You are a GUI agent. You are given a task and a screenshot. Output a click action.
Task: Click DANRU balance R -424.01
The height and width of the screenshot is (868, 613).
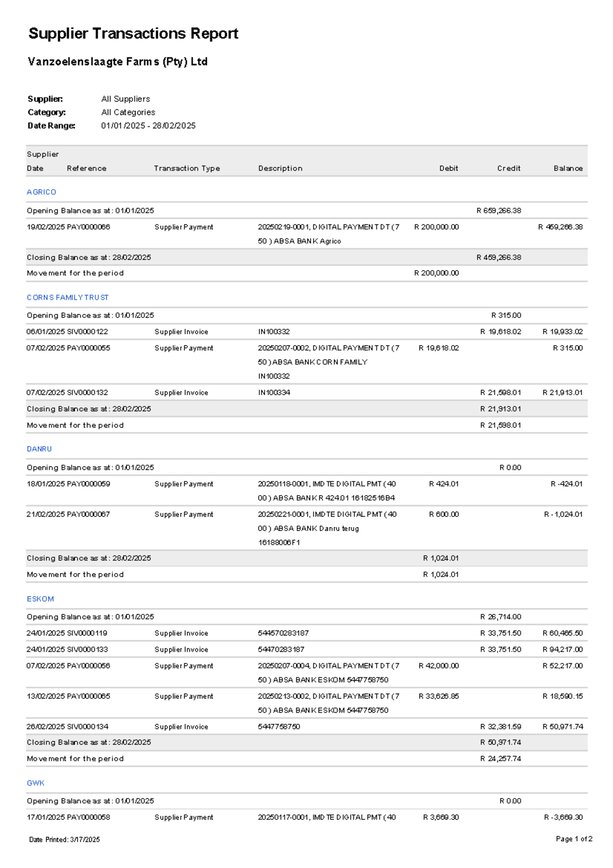click(567, 484)
